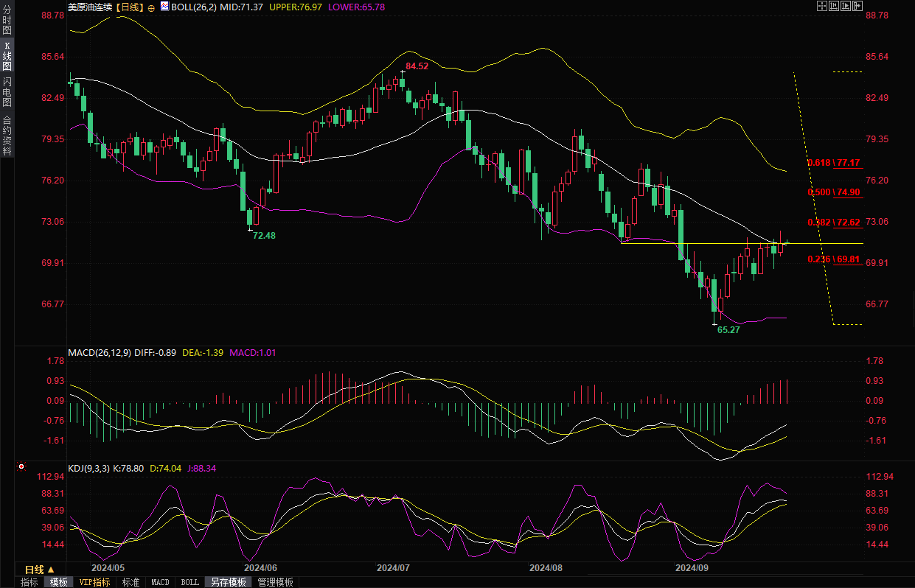This screenshot has height=588, width=915.
Task: Open the 闪电图 sidebar view
Action: pos(7,91)
